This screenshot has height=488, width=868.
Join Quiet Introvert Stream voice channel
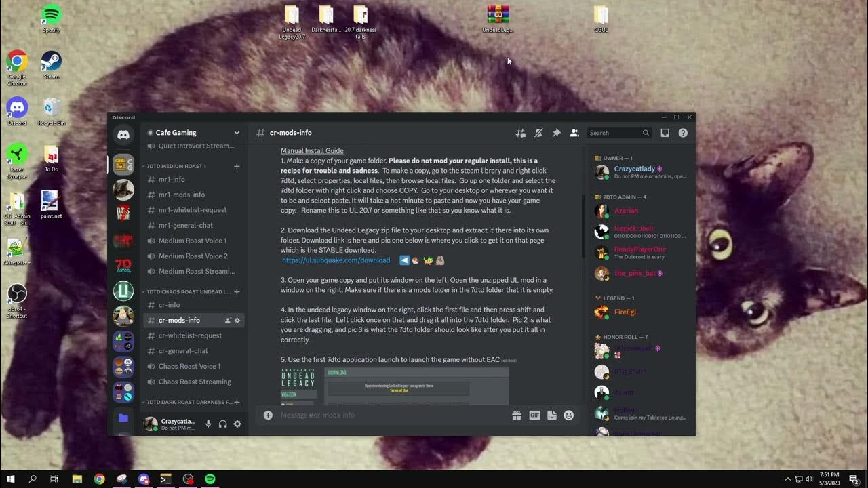(193, 146)
